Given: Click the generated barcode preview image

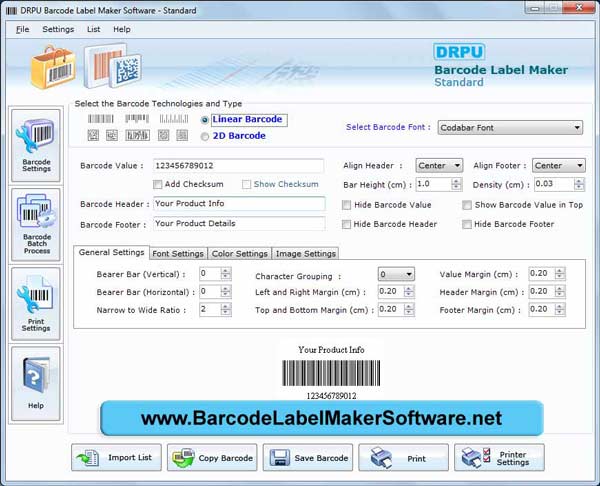Looking at the screenshot, I should (331, 373).
